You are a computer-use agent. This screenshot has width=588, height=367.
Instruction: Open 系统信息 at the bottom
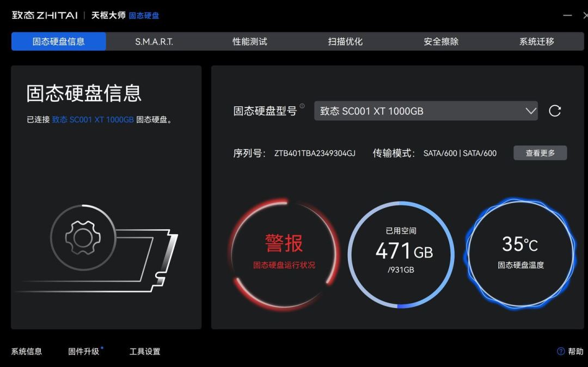click(27, 351)
